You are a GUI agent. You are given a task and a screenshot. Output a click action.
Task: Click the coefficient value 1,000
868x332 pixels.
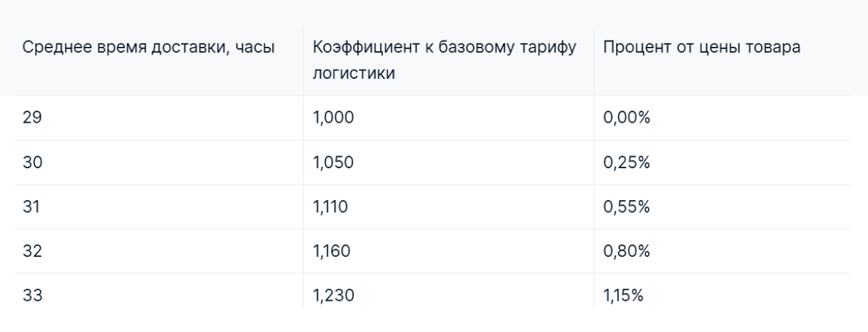(x=333, y=118)
